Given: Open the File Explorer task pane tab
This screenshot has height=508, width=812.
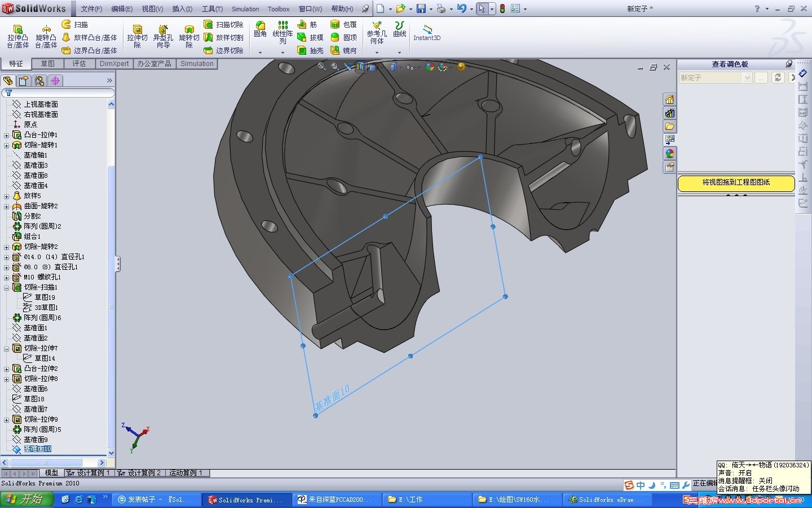Looking at the screenshot, I should click(x=669, y=126).
